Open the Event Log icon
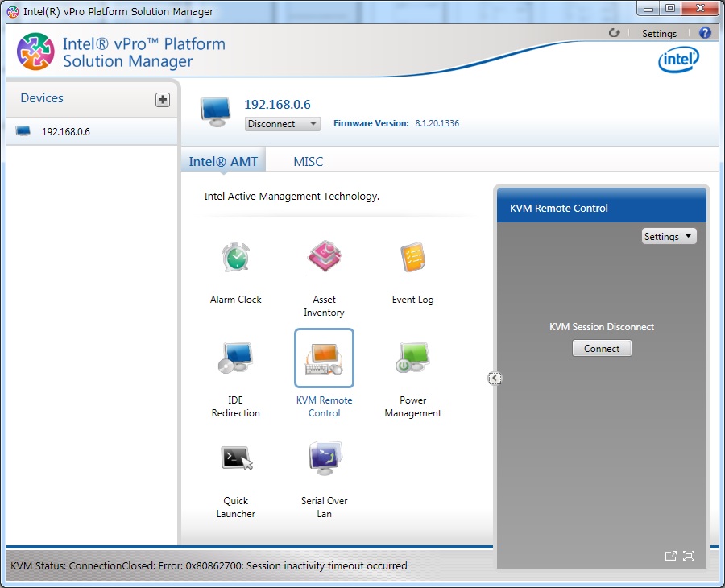This screenshot has height=588, width=725. pyautogui.click(x=412, y=259)
